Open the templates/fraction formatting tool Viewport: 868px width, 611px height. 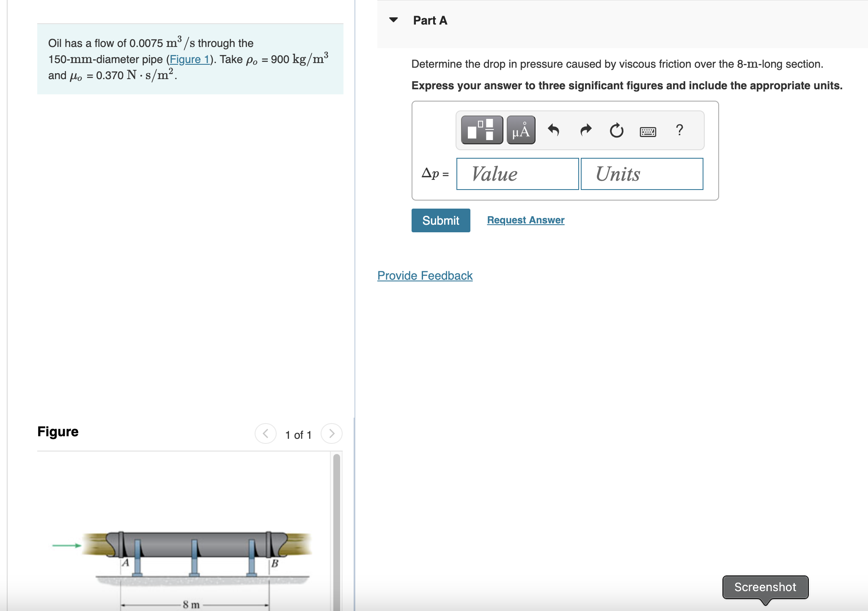[482, 130]
